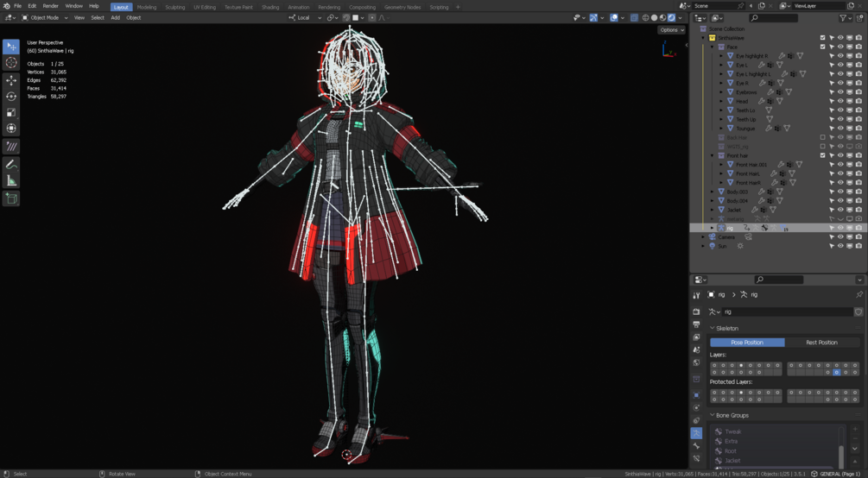Click the Rest Position button
This screenshot has height=478, width=868.
tap(821, 343)
